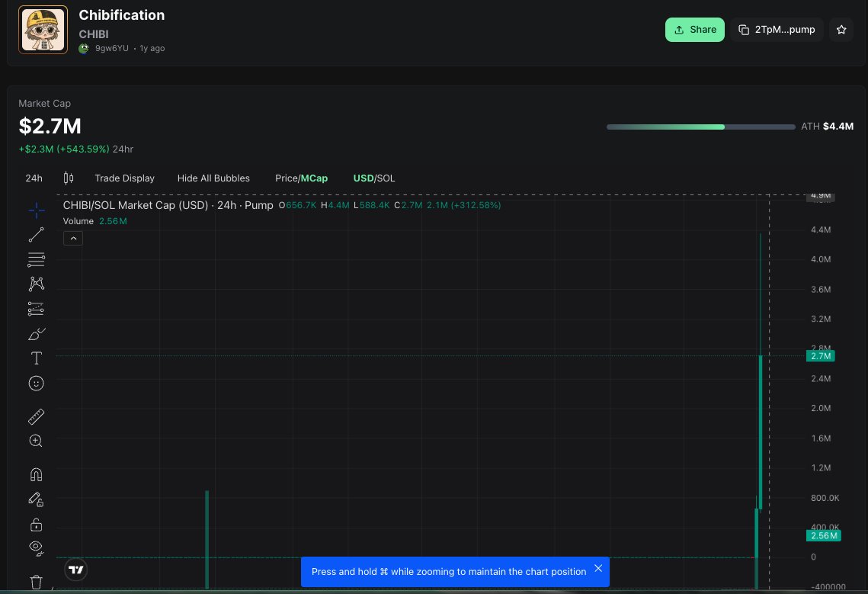This screenshot has width=868, height=594.
Task: Open the candlestick chart style selector
Action: point(69,178)
